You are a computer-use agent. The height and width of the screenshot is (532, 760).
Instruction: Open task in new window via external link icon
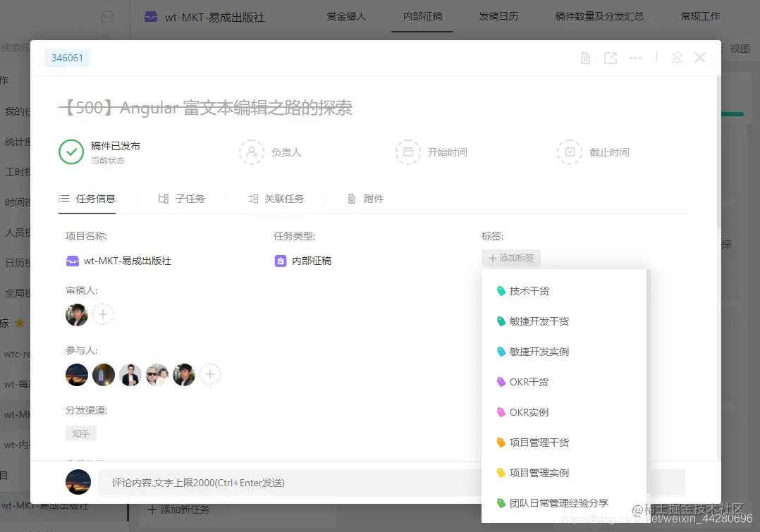(x=611, y=58)
